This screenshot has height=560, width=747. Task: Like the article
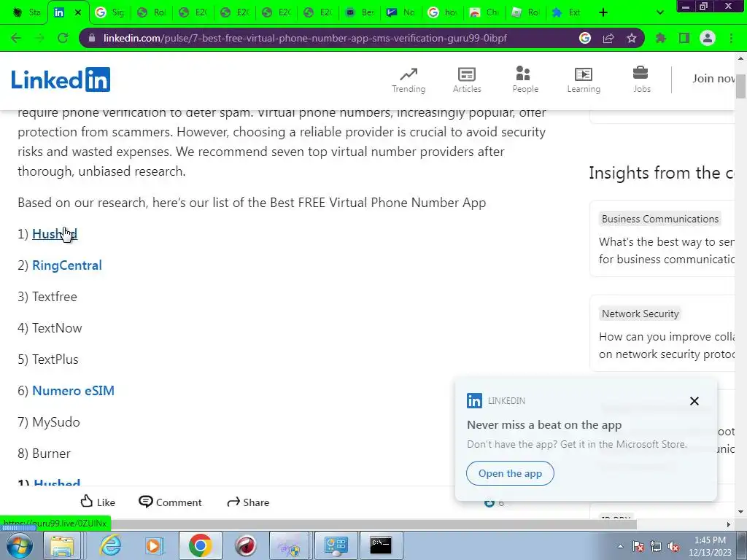(98, 502)
